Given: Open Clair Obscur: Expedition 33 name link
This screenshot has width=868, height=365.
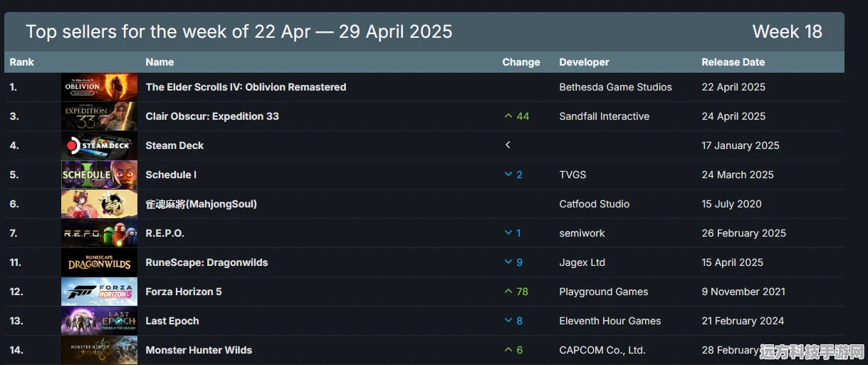Looking at the screenshot, I should (x=212, y=116).
